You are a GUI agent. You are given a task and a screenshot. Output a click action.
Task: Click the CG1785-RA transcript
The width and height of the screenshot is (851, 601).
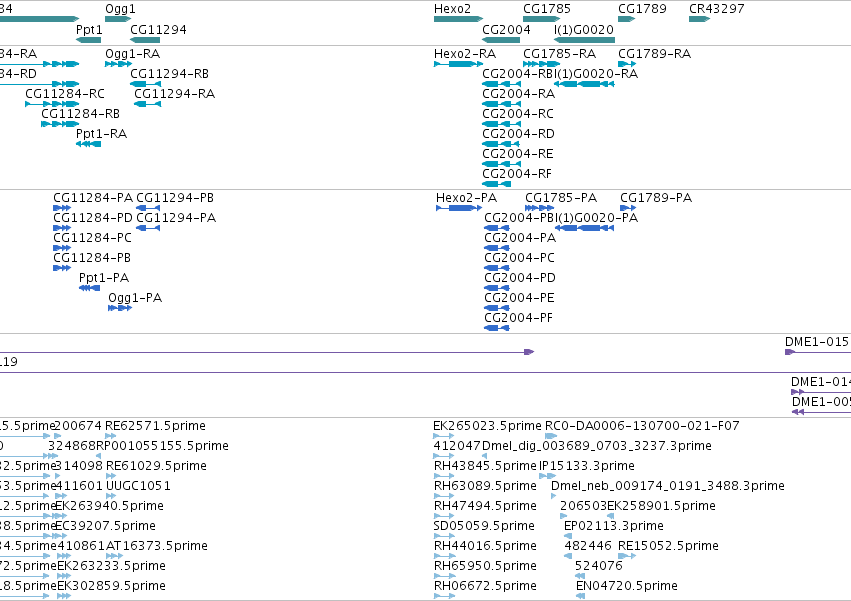[541, 64]
